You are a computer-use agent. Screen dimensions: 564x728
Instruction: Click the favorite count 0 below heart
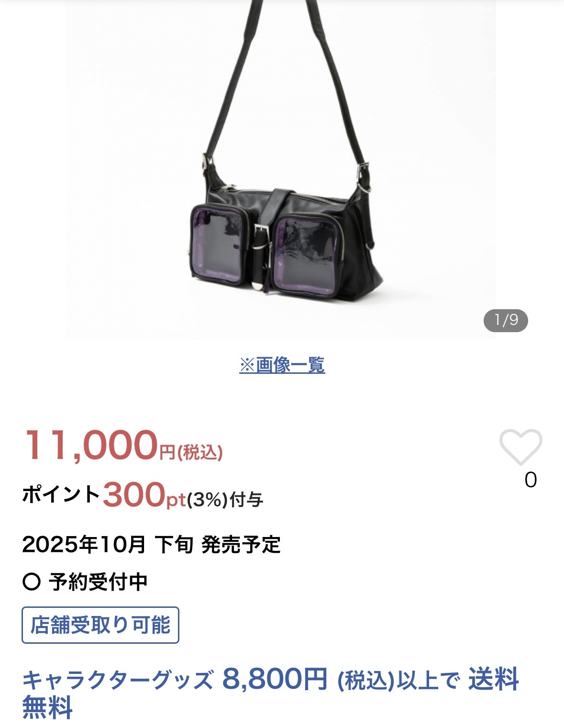[531, 480]
